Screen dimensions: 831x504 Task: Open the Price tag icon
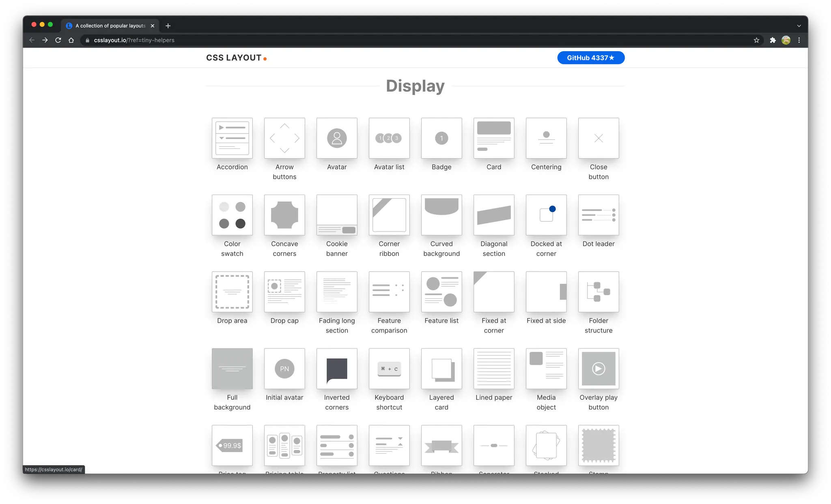click(232, 445)
